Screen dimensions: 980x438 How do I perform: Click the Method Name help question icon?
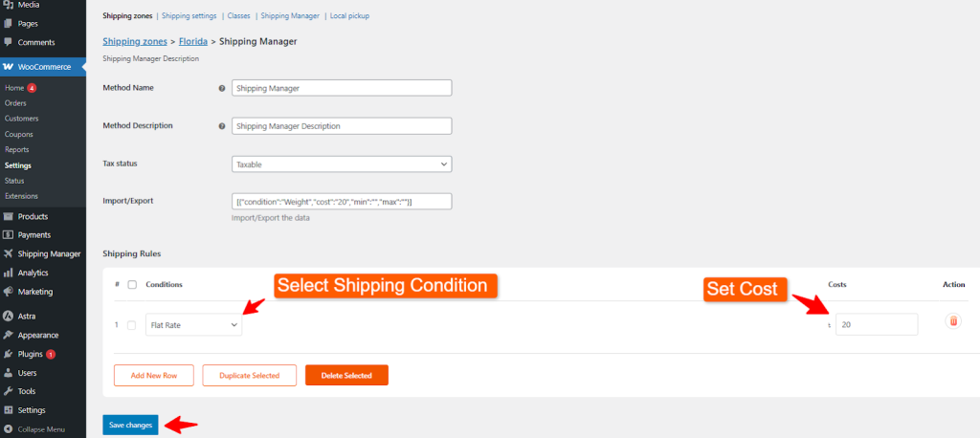(222, 88)
